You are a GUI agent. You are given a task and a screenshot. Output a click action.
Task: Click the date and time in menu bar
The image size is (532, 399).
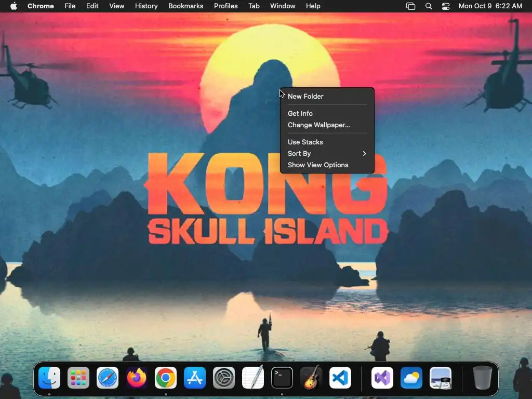pos(490,6)
